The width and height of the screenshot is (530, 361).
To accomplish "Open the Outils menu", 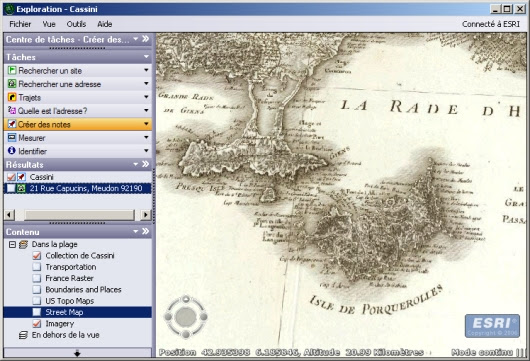I will click(76, 24).
